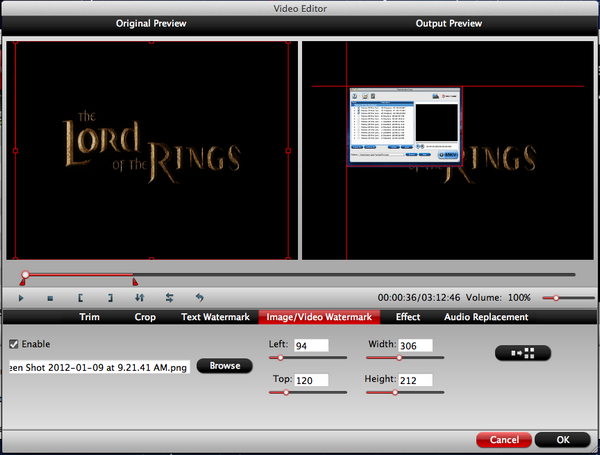Cancel the video editor changes

pos(504,440)
